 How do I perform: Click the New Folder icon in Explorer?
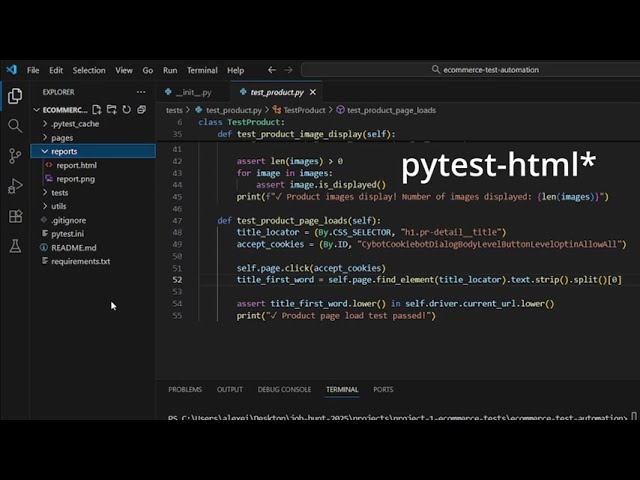pyautogui.click(x=111, y=109)
